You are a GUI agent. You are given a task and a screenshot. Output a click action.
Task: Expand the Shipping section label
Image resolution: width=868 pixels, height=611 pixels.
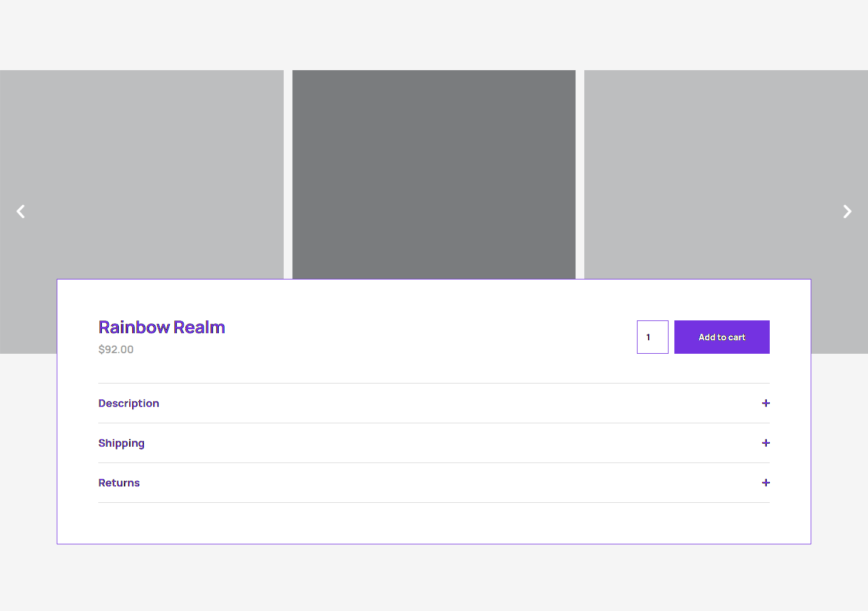click(x=121, y=443)
